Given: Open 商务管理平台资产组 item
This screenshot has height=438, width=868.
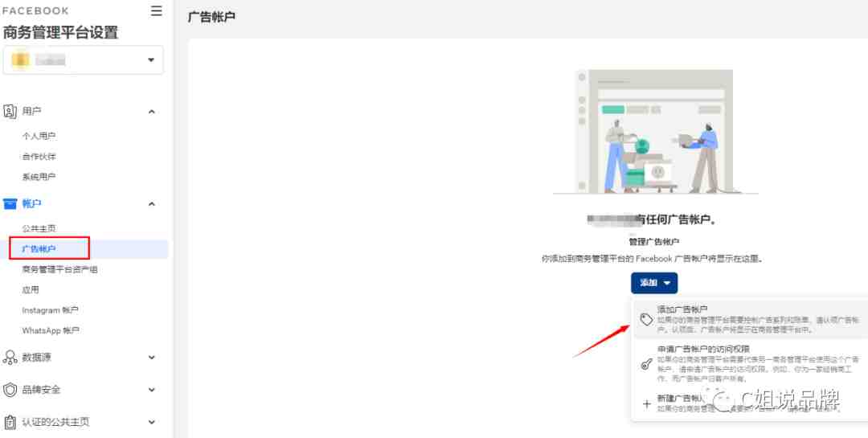Looking at the screenshot, I should pos(59,270).
